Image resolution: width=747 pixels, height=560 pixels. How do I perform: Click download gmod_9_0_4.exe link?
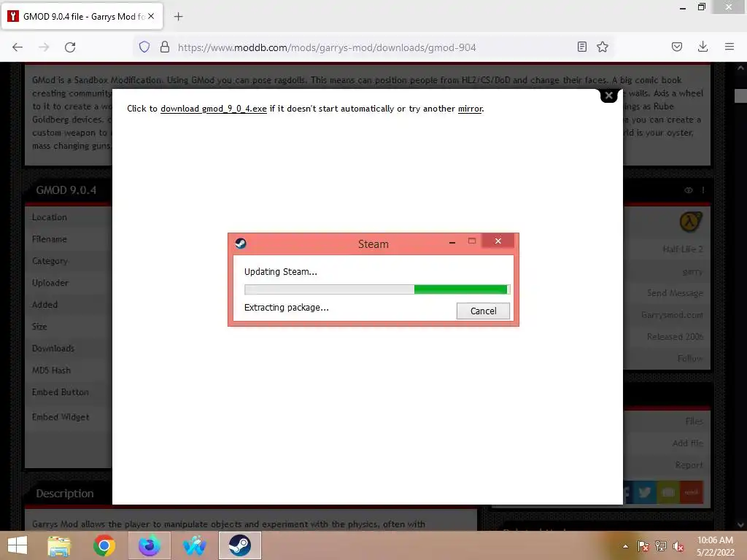(x=214, y=109)
